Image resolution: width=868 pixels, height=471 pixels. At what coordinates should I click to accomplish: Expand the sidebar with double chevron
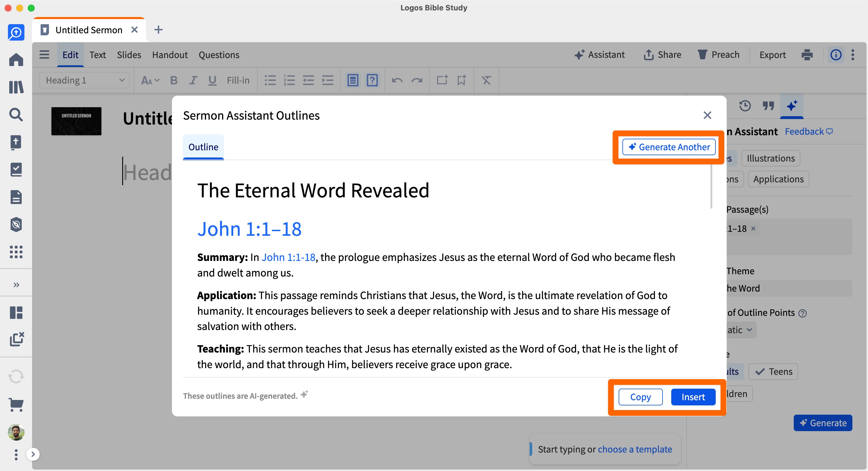(16, 285)
